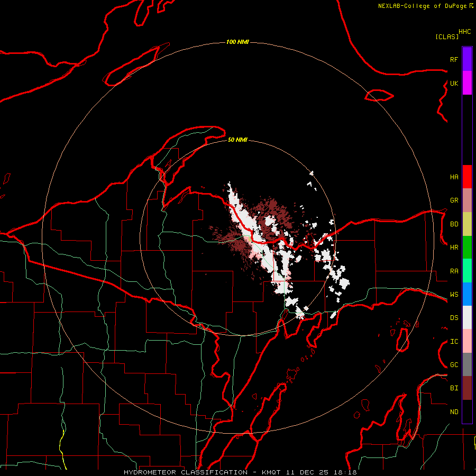
Task: Click the ND legend label
Action: click(454, 412)
